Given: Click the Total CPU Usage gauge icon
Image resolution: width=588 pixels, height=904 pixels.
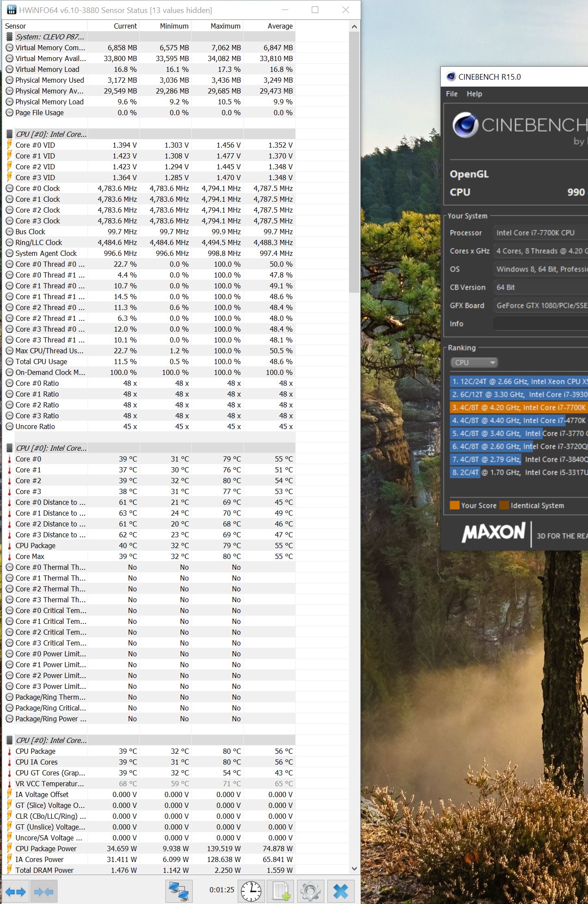Looking at the screenshot, I should point(10,362).
